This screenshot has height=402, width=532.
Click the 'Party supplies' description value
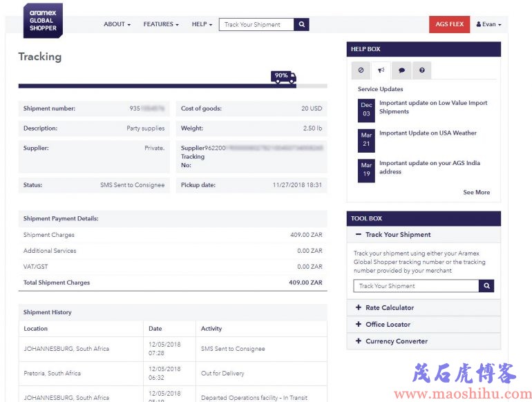146,128
